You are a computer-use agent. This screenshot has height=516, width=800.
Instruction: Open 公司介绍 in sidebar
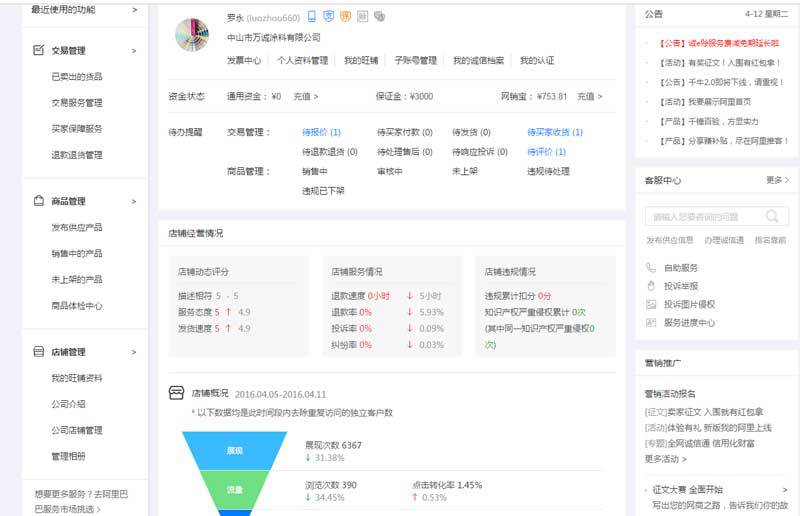point(68,404)
